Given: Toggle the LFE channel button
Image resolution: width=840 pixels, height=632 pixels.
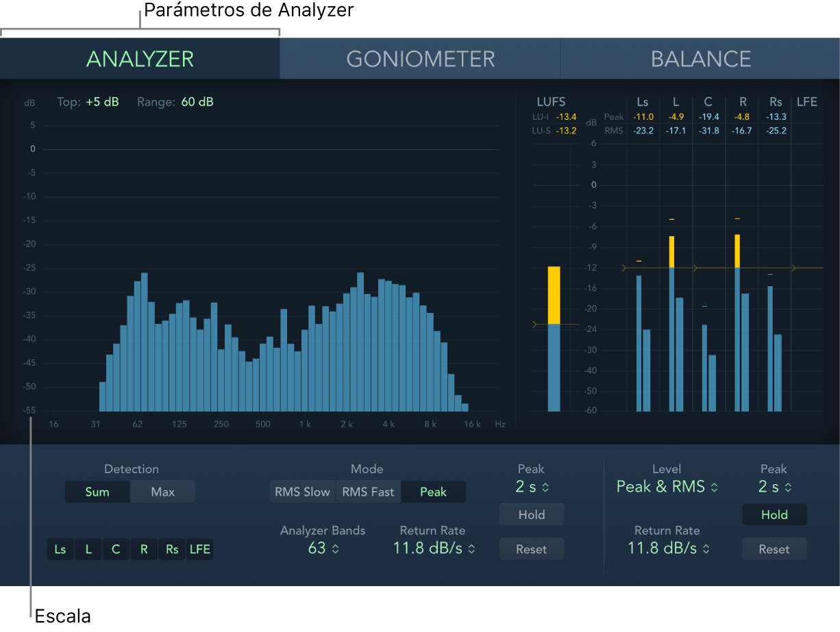Looking at the screenshot, I should [199, 549].
